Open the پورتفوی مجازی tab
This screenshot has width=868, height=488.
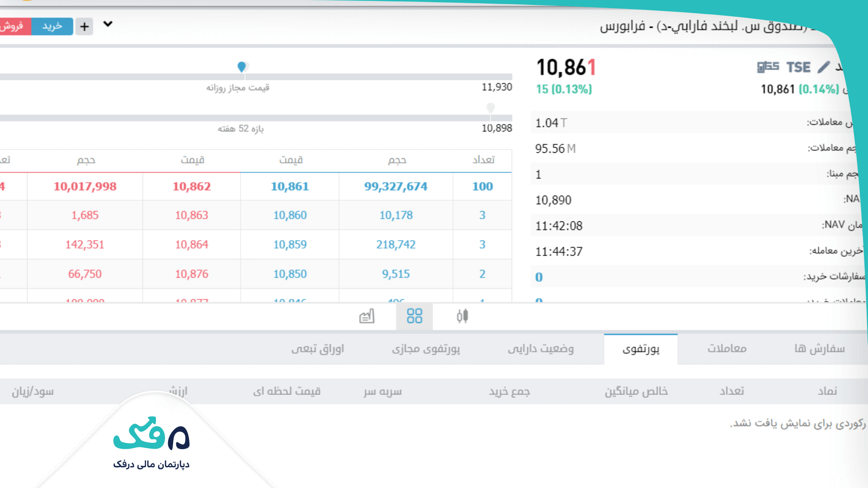pyautogui.click(x=425, y=349)
